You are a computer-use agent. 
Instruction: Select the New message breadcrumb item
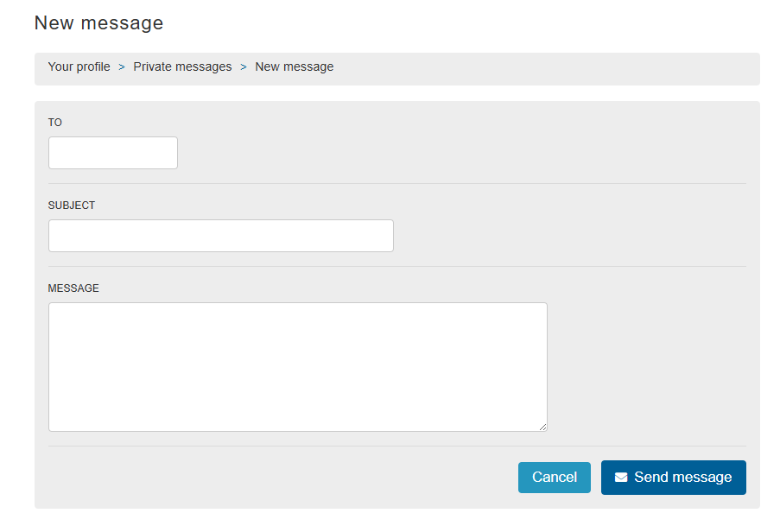coord(294,66)
